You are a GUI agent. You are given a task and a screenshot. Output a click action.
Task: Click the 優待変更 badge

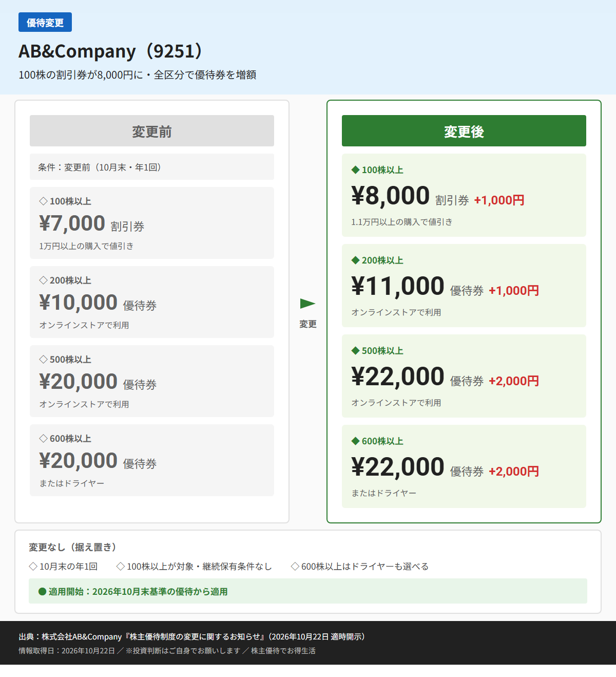pos(45,23)
